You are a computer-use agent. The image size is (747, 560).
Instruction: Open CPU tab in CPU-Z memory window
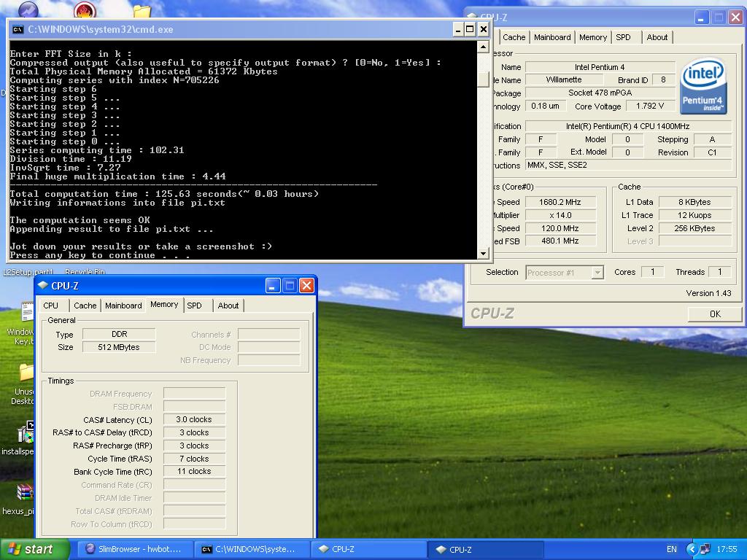(50, 306)
